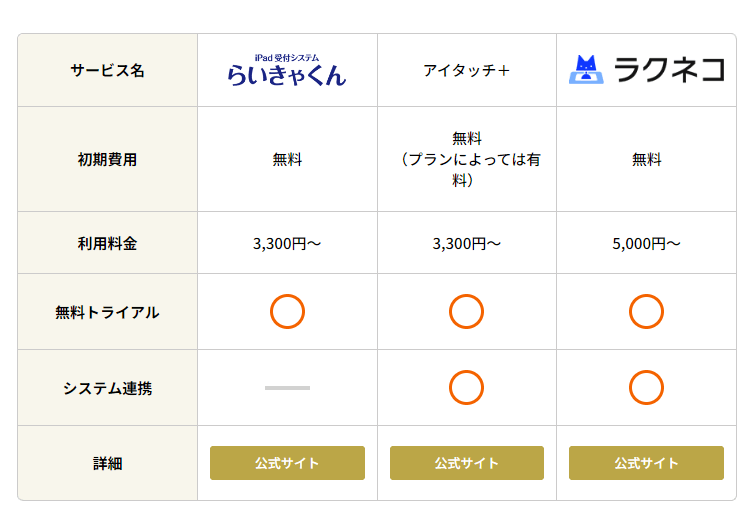Image resolution: width=750 pixels, height=511 pixels.
Task: Click the ラクネコ 5,000円〜 price cell
Action: point(646,243)
